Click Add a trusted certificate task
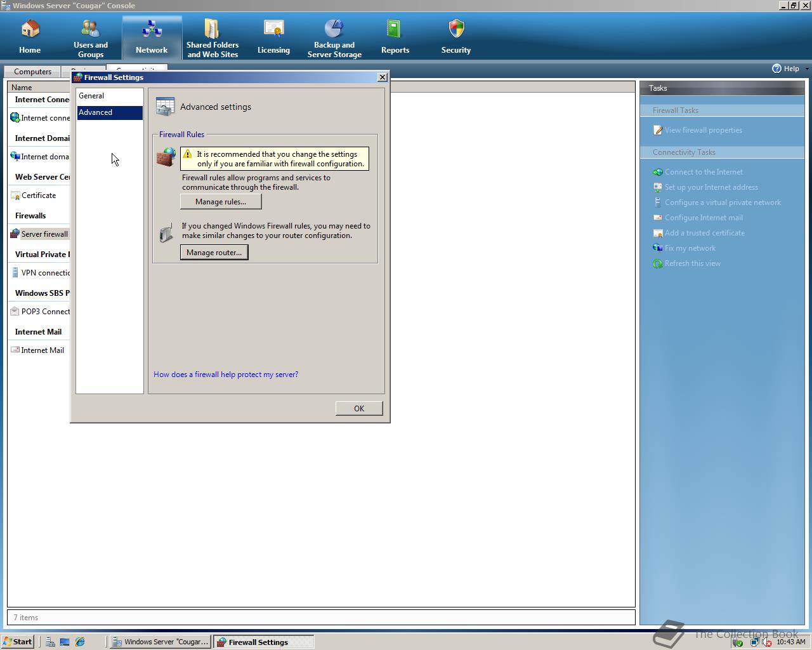This screenshot has width=812, height=650. click(x=705, y=233)
